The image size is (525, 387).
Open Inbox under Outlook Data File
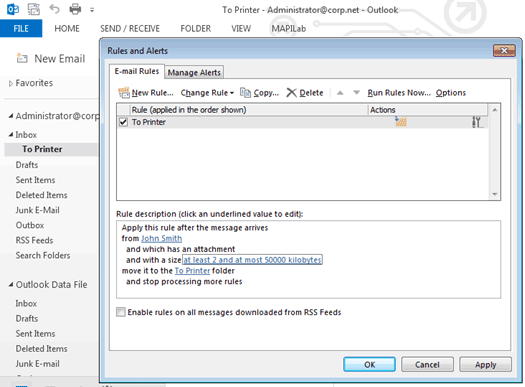[x=26, y=303]
